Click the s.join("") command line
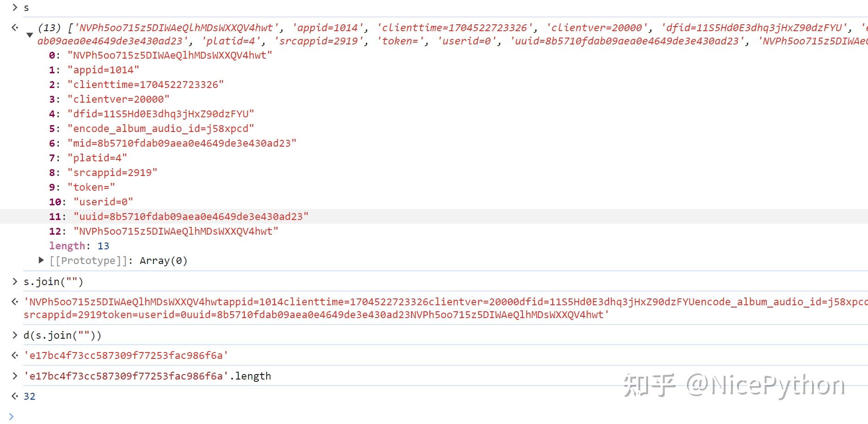The width and height of the screenshot is (868, 424). click(x=54, y=281)
